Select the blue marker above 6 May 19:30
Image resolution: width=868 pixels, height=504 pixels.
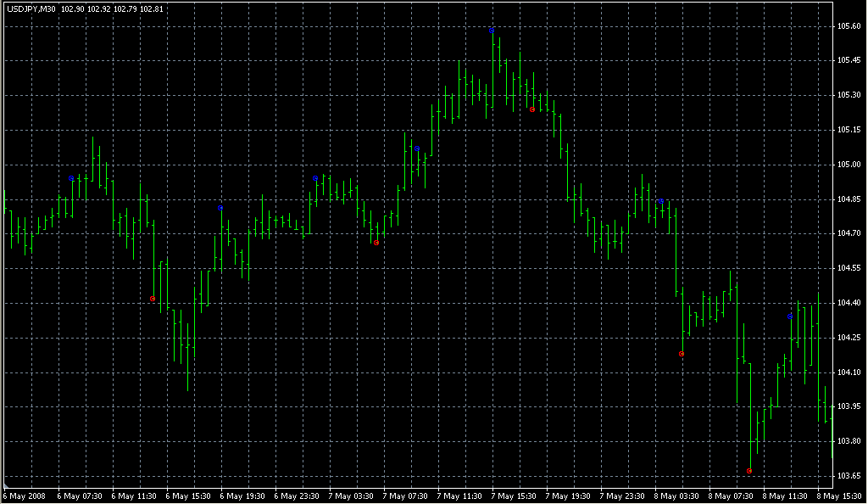[x=220, y=208]
